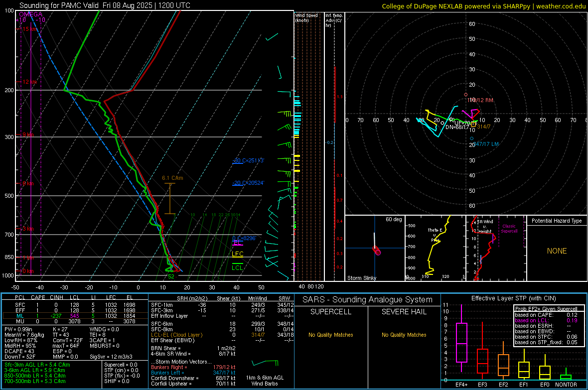Click 'No Quality Matches' under SEVERE HAIL

click(404, 335)
